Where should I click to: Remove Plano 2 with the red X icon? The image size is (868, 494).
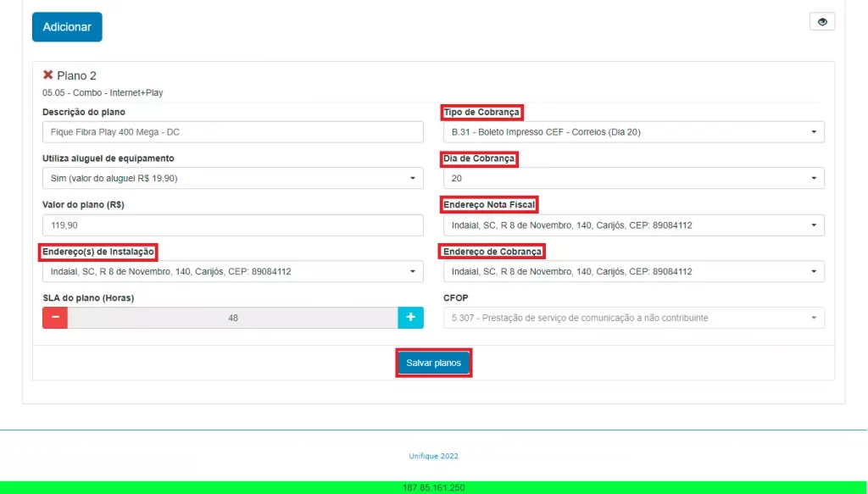pos(47,75)
